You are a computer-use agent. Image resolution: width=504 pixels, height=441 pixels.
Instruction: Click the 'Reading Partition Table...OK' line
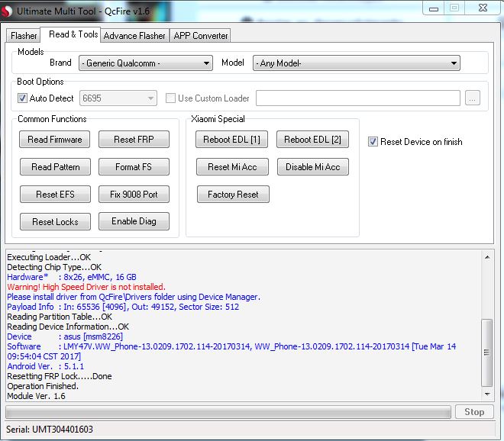click(x=60, y=317)
